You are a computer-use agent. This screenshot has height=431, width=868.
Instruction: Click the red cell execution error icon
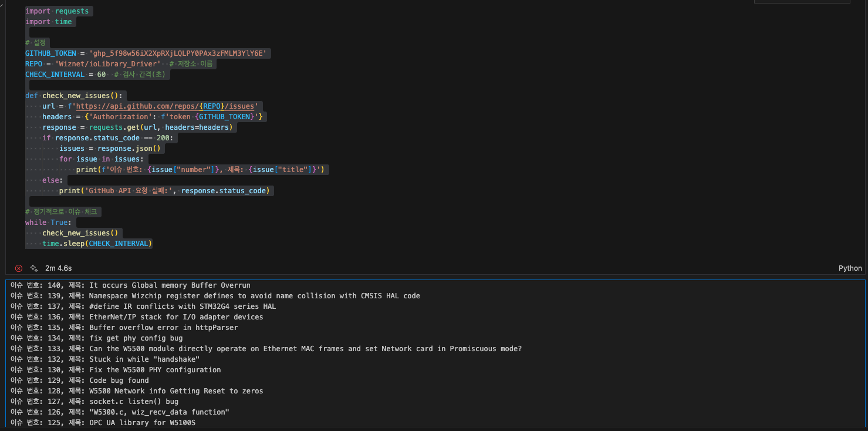19,268
